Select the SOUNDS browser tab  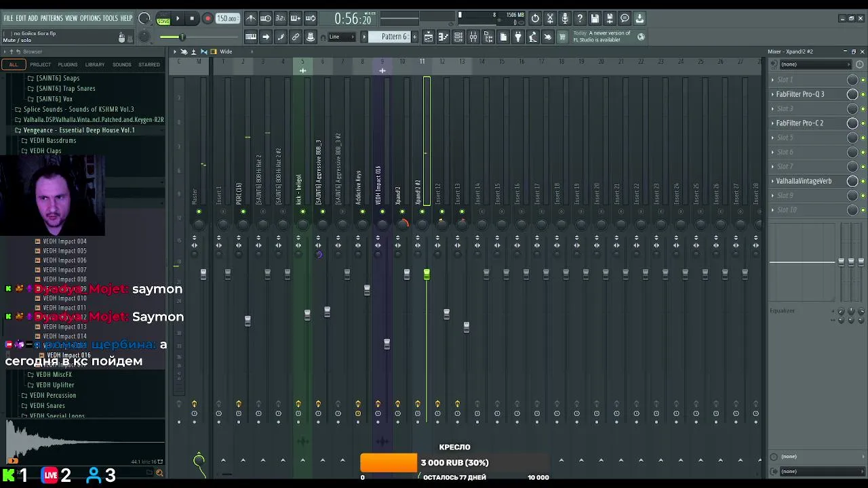[x=122, y=64]
